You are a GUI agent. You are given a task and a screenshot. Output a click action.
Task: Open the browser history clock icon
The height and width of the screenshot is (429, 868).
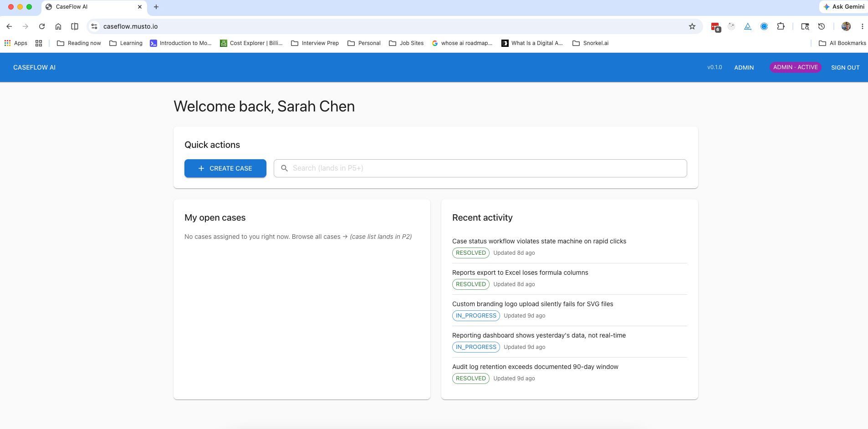pyautogui.click(x=822, y=26)
